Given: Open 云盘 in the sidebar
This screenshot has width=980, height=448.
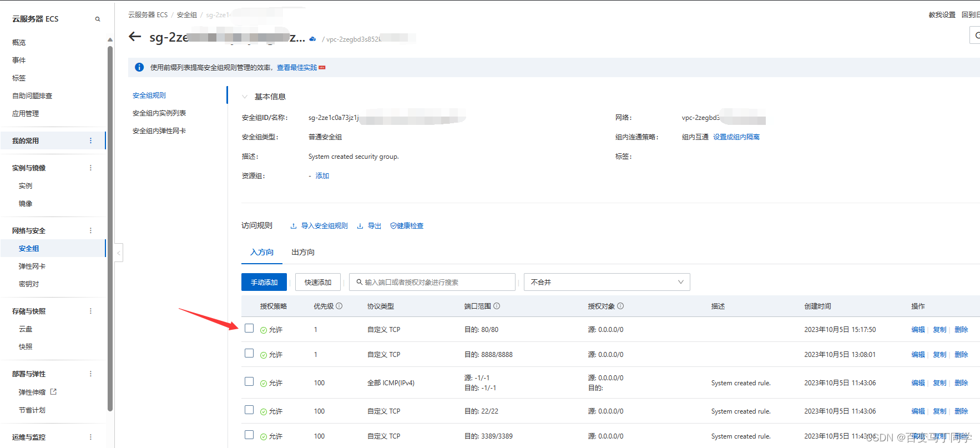Looking at the screenshot, I should (26, 329).
